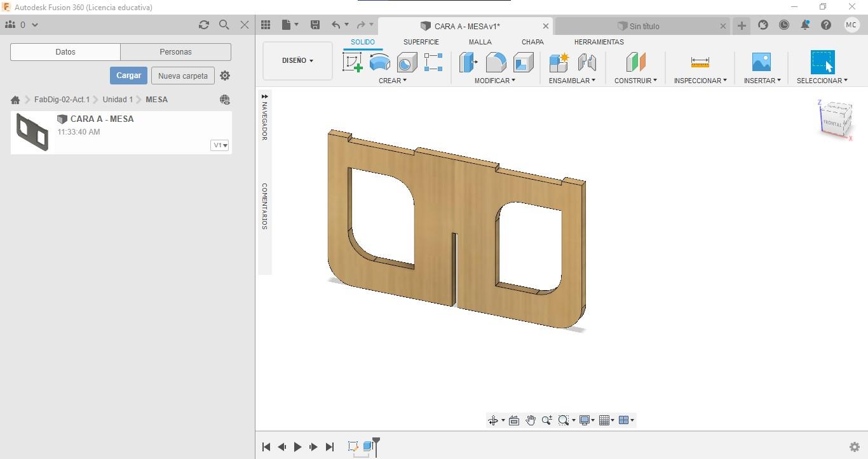Viewport: 868px width, 459px height.
Task: Open the DISEÑO workspace dropdown
Action: click(x=297, y=61)
